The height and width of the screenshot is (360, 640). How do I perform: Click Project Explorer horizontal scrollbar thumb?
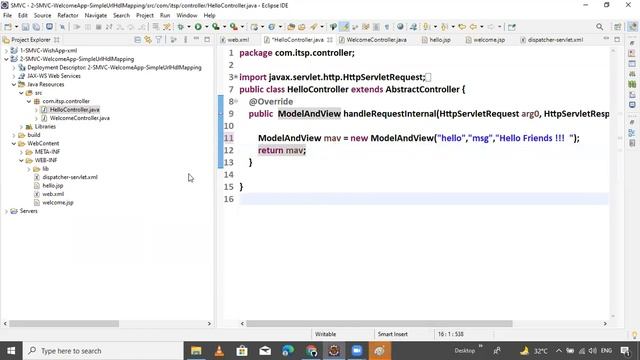64,324
